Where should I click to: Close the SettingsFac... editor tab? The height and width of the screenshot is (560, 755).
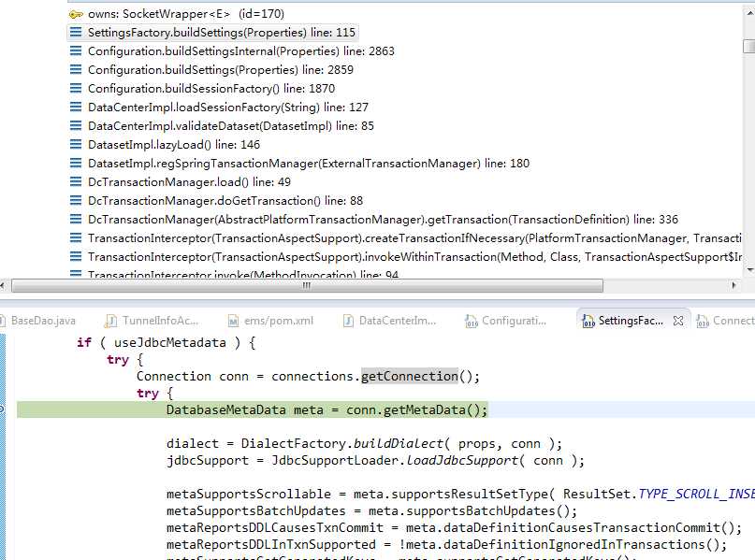tap(678, 321)
